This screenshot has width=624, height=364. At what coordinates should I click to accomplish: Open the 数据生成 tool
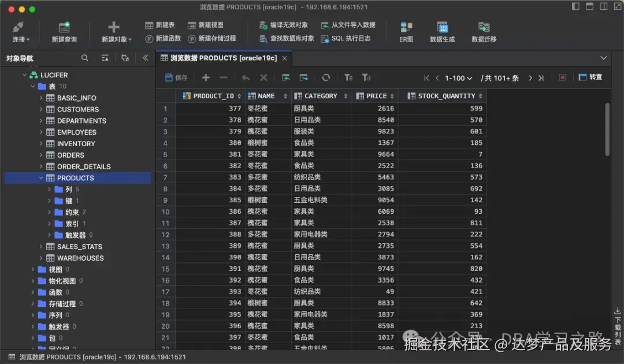[x=442, y=32]
